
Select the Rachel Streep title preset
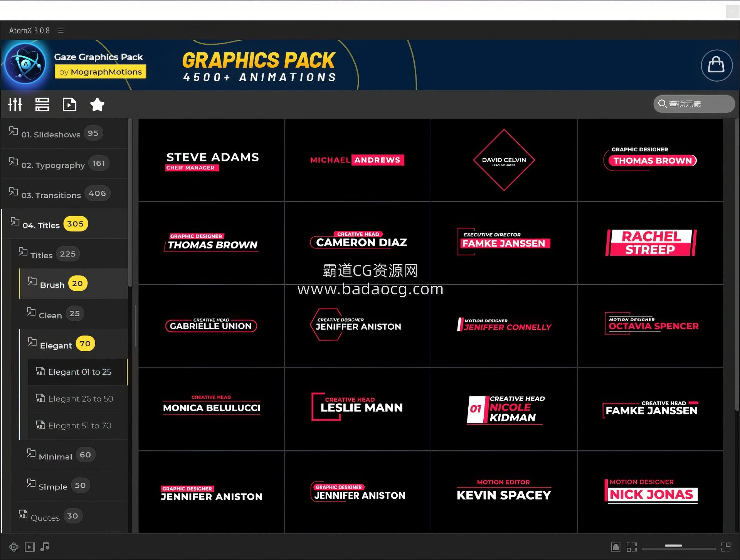click(651, 243)
